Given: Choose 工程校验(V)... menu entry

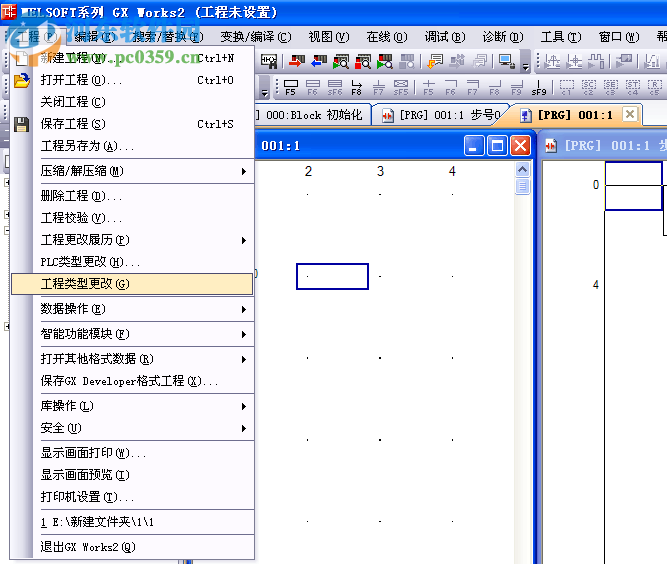Looking at the screenshot, I should [133, 218].
